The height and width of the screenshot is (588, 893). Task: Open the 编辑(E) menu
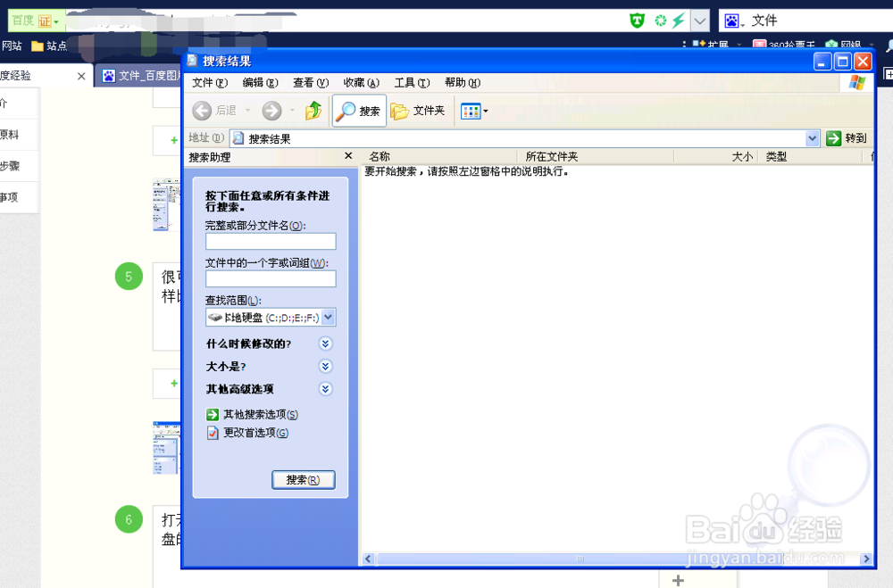pos(260,83)
